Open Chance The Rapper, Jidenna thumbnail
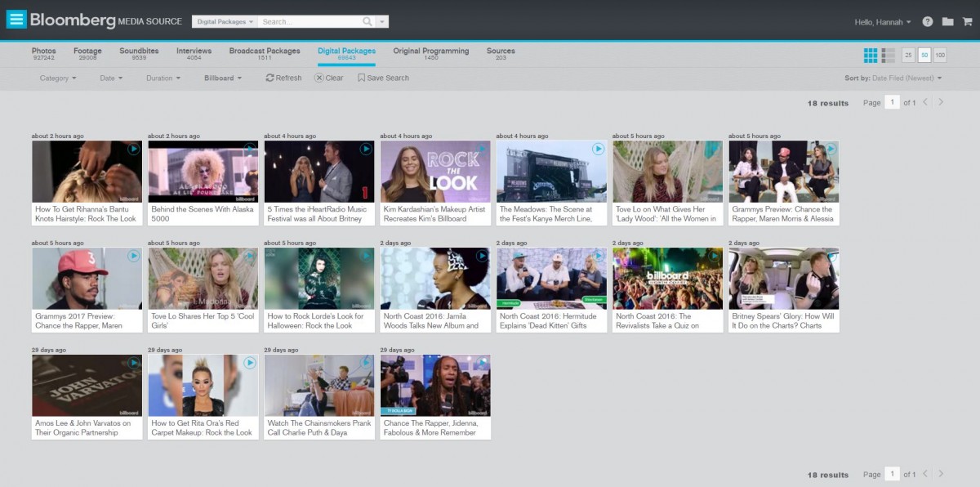The image size is (980, 487). coord(435,386)
